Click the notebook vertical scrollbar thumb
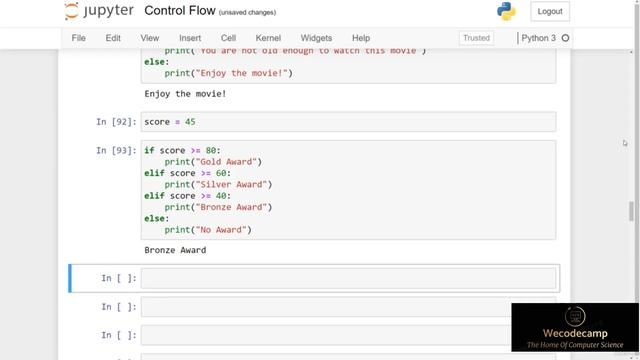Viewport: 640px width, 360px height. pyautogui.click(x=631, y=211)
